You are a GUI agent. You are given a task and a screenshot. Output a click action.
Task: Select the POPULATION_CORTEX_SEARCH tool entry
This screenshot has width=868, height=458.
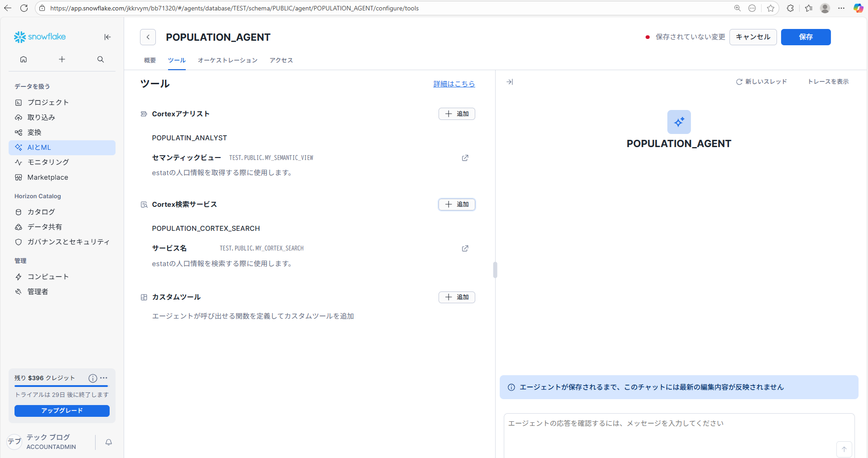click(x=206, y=229)
